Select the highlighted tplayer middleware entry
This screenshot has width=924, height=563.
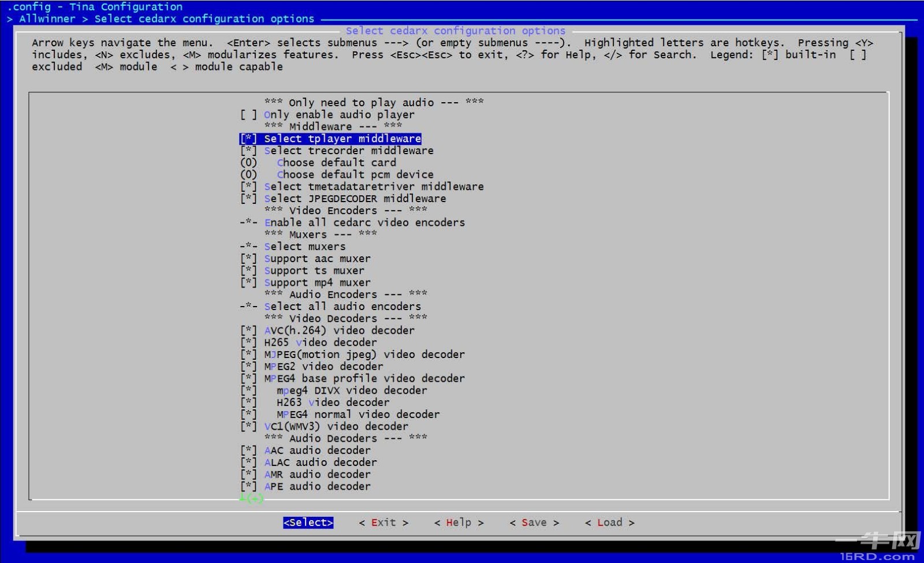click(x=342, y=139)
